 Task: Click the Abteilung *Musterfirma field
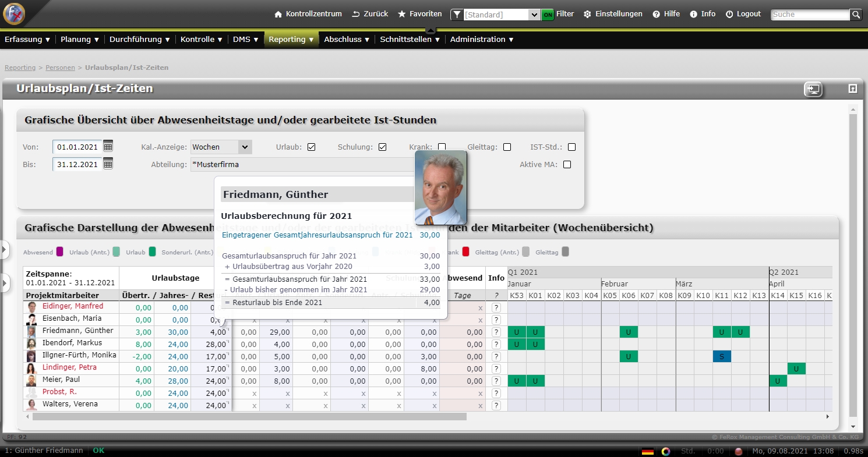tap(302, 165)
